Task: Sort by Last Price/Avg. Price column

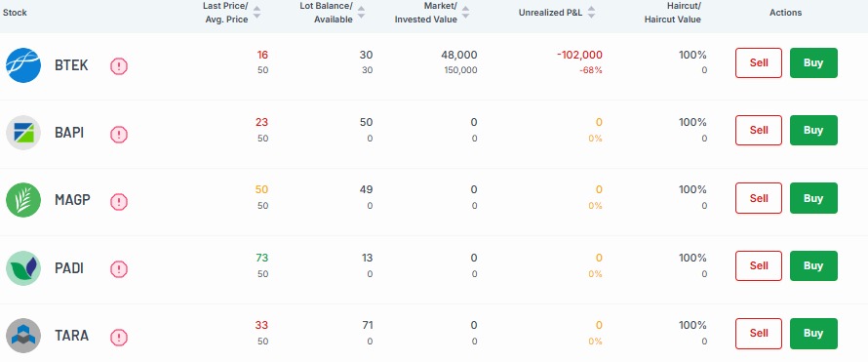Action: (x=256, y=12)
